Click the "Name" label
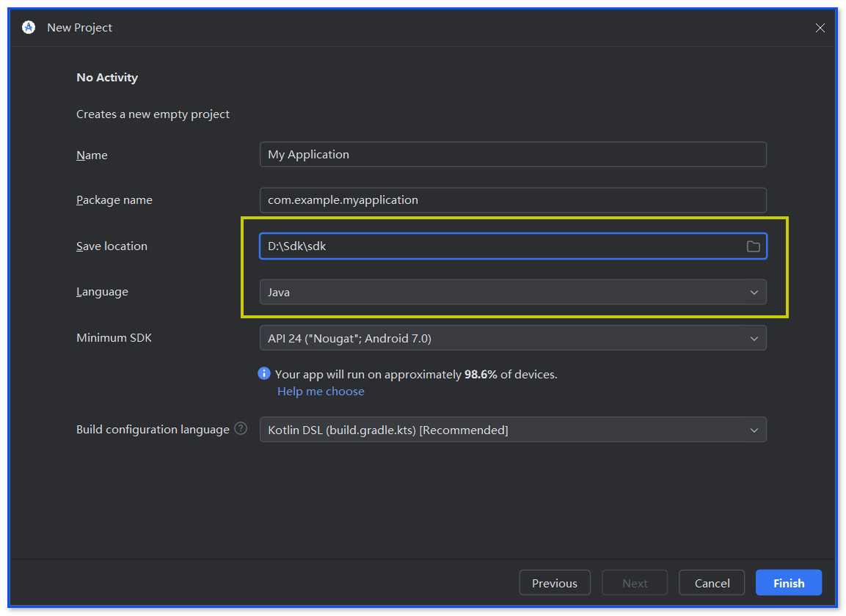This screenshot has height=616, width=846. pos(92,155)
